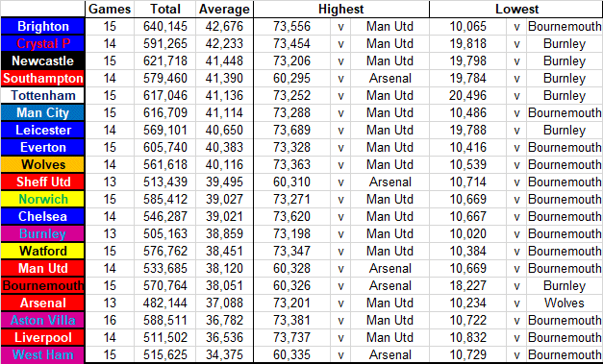
Task: Select Tottenham lowest value 20,496
Action: click(x=468, y=96)
